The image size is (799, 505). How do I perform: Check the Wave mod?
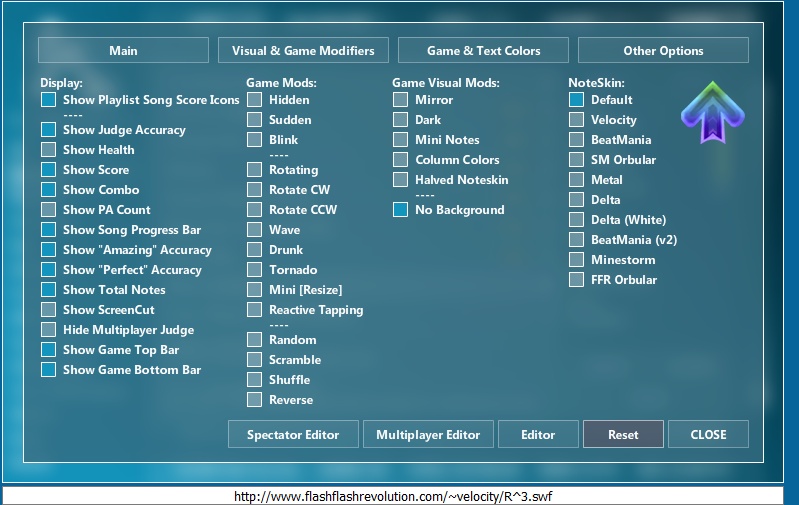pyautogui.click(x=254, y=230)
